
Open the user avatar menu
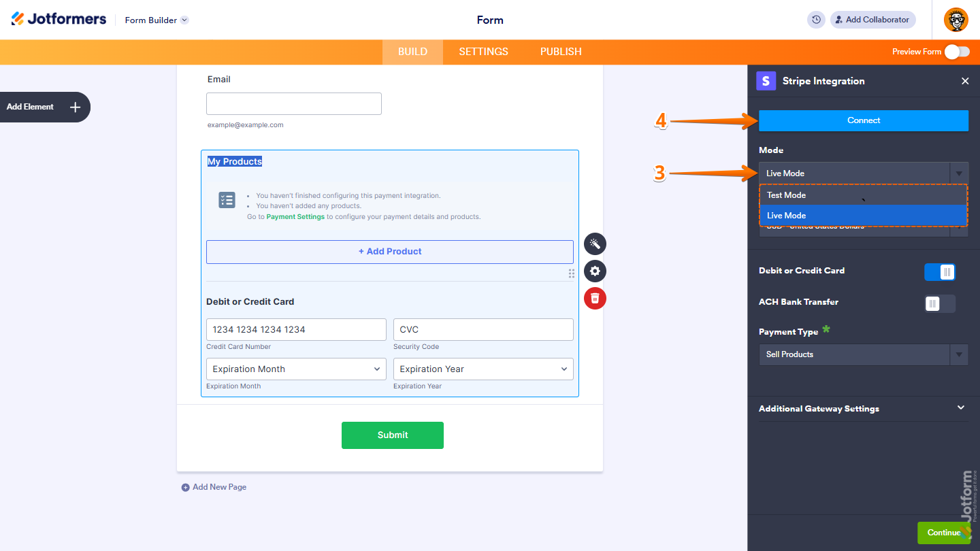coord(956,20)
